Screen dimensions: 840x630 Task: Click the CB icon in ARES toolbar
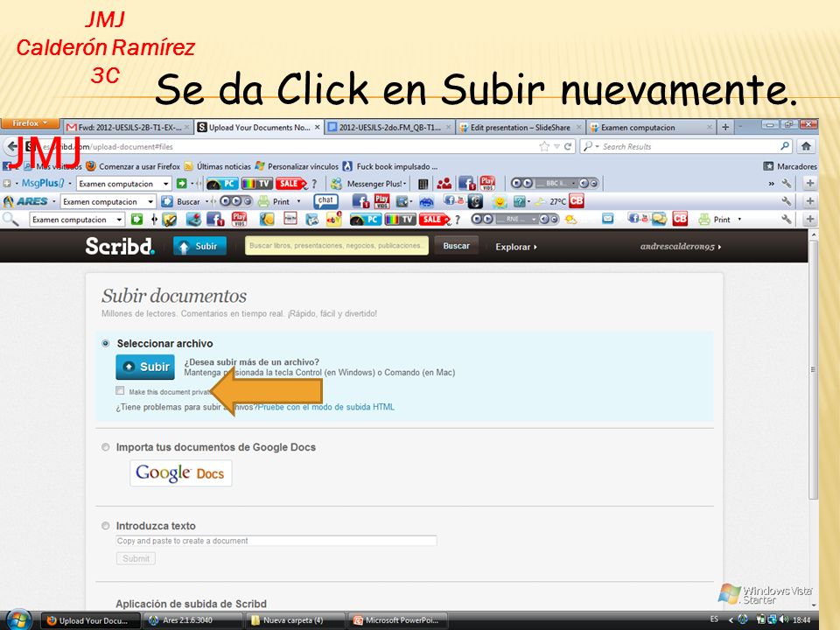coord(577,201)
